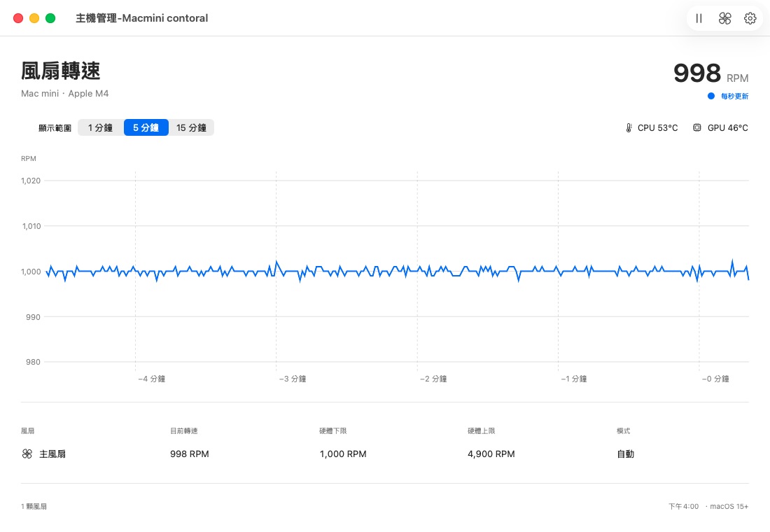Click the 硬體下限 column header
The width and height of the screenshot is (770, 532).
tap(333, 430)
